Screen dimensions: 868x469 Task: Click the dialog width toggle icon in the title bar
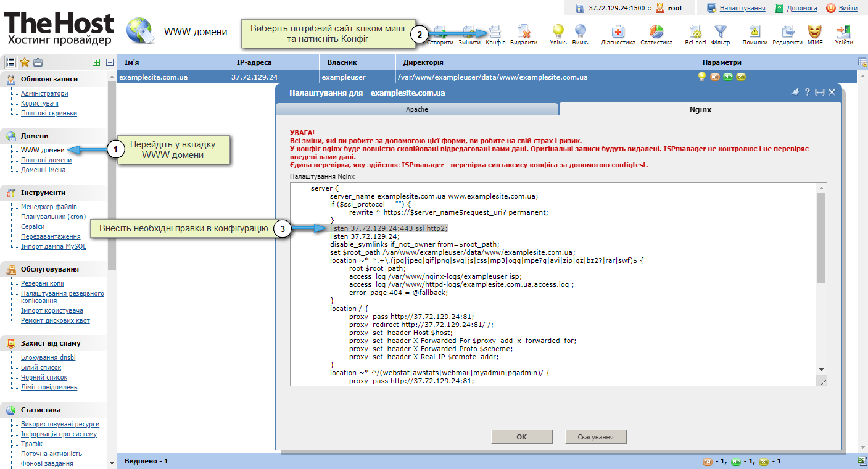click(x=819, y=92)
